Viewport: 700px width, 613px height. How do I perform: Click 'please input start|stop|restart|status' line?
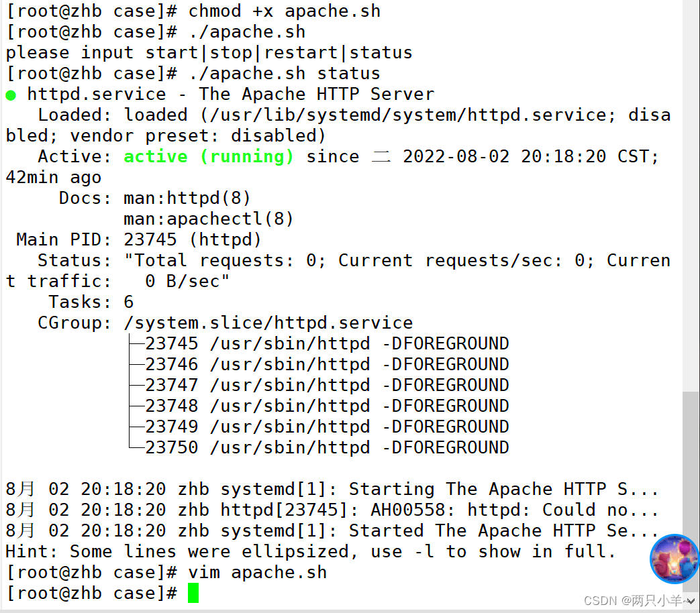coord(209,53)
